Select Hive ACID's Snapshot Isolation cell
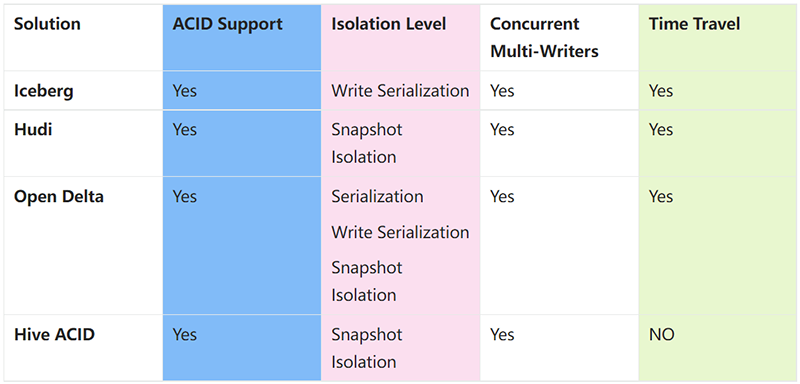The height and width of the screenshot is (384, 800). (367, 348)
